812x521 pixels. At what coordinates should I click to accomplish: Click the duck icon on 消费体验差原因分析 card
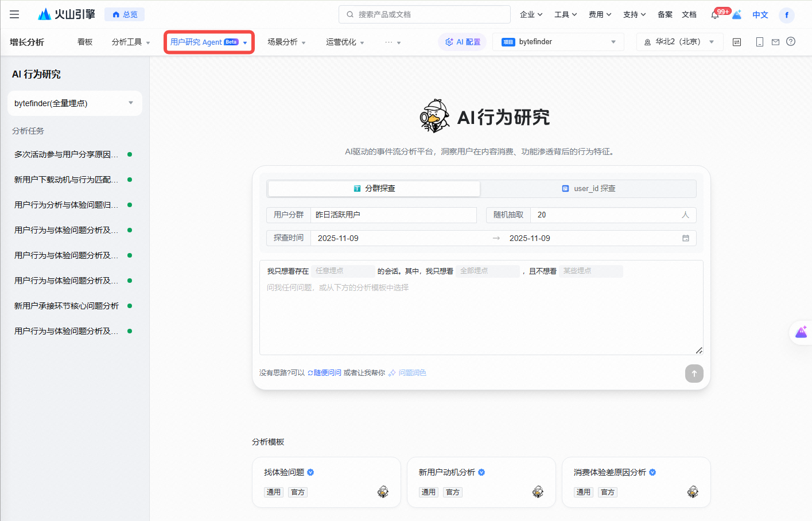tap(693, 492)
